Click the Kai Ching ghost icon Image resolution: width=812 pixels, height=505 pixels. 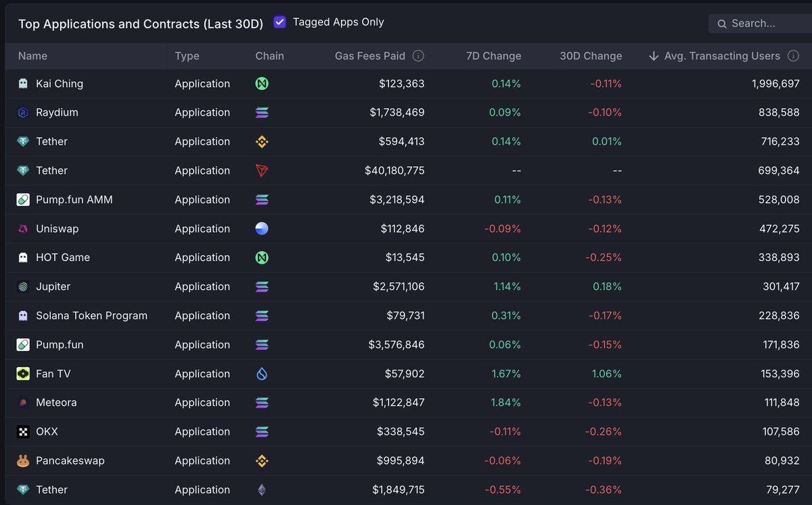pyautogui.click(x=23, y=84)
